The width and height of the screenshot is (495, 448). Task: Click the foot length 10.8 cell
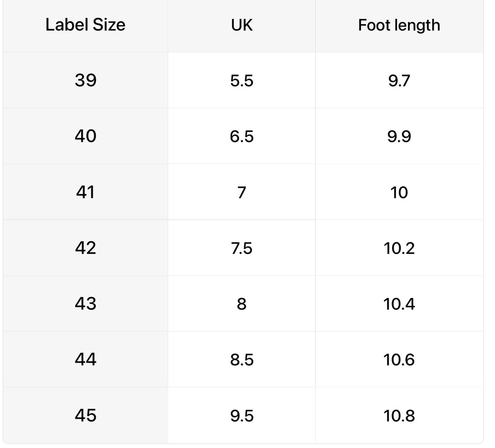[x=399, y=415]
